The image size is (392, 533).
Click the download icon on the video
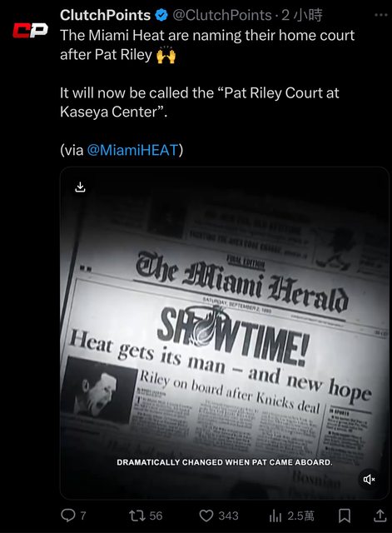coord(80,187)
